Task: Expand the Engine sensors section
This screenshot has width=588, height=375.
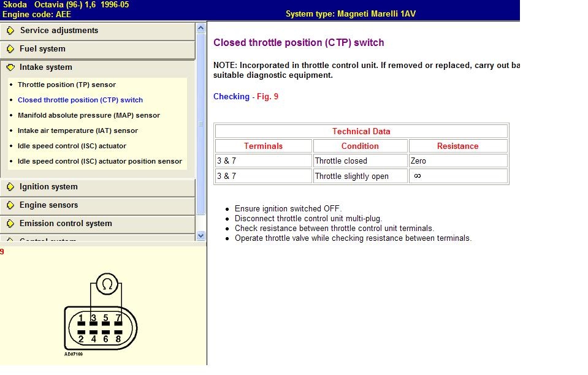Action: coord(97,205)
